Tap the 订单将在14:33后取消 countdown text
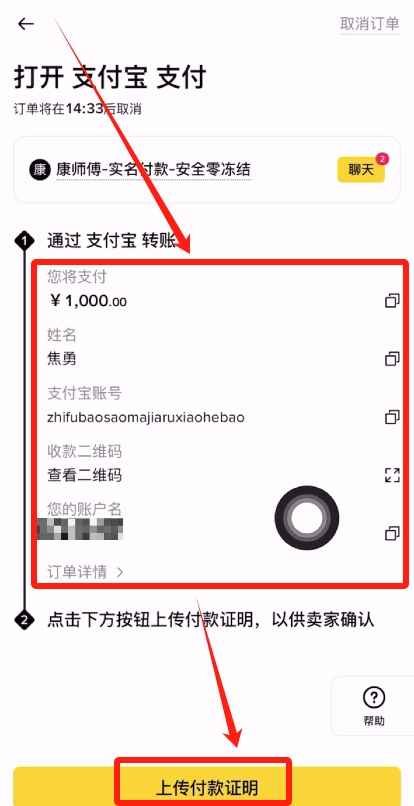Screen dimensions: 414x806 click(78, 109)
